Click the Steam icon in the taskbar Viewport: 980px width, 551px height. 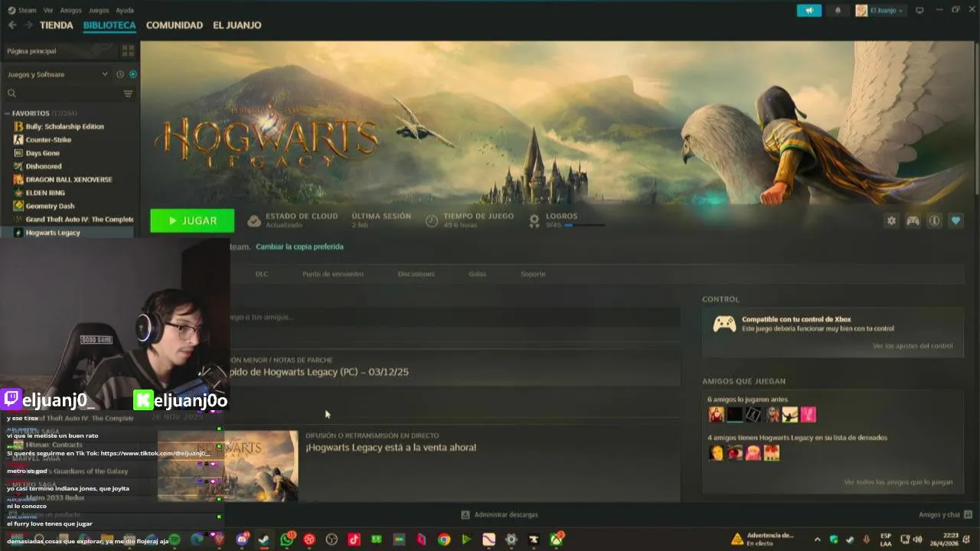pos(264,540)
